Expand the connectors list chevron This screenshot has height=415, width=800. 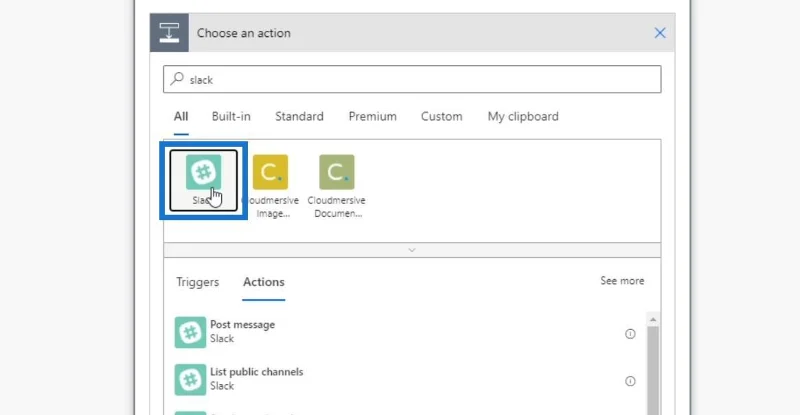[x=412, y=250]
